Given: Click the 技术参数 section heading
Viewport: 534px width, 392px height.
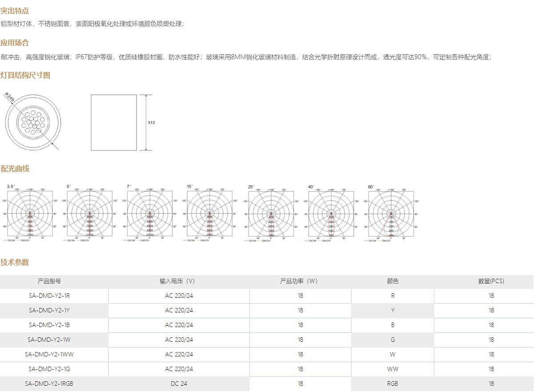Looking at the screenshot, I should coord(15,262).
